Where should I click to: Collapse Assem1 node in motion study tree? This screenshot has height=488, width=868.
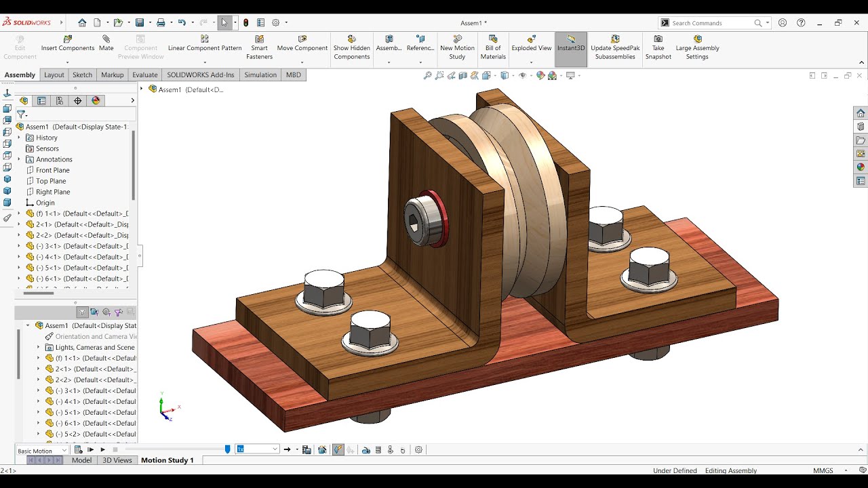28,325
